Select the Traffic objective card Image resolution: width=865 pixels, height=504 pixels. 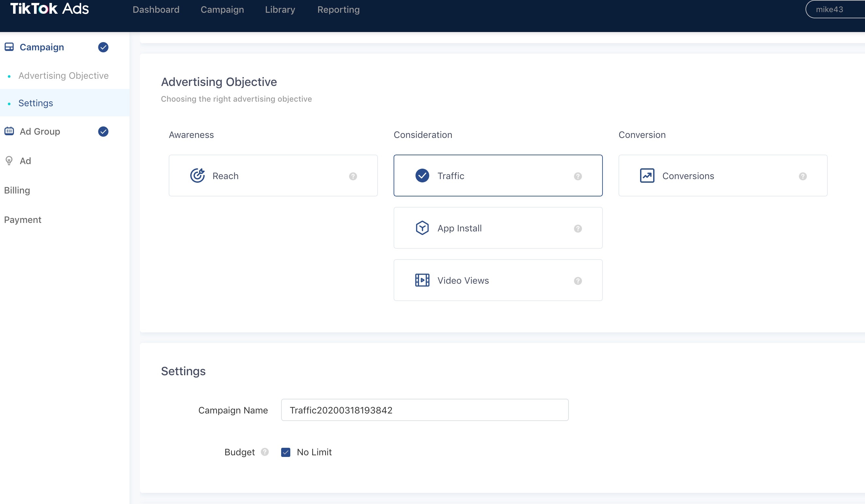498,176
